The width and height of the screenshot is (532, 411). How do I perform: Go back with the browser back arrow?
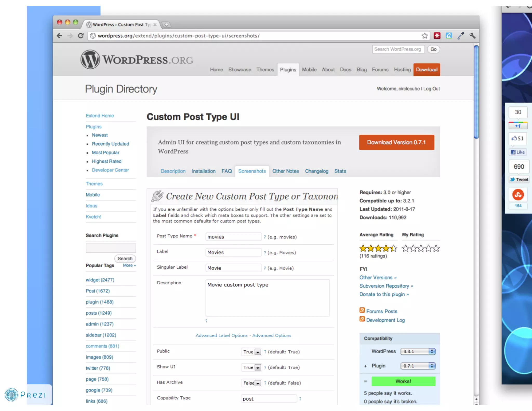(x=59, y=36)
